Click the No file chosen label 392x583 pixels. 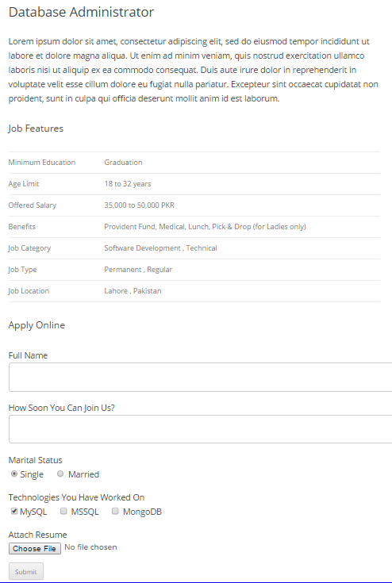90,547
